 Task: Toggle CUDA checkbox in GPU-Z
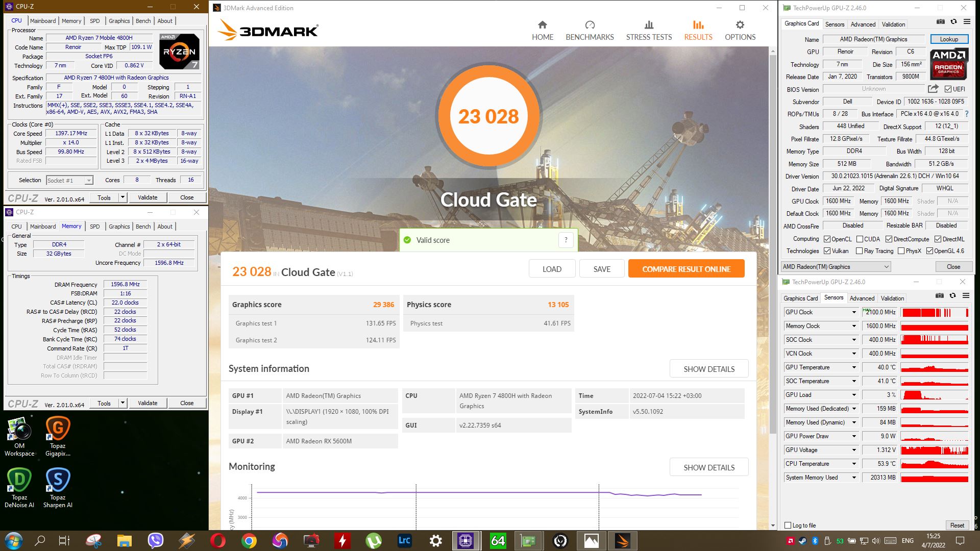(x=860, y=239)
